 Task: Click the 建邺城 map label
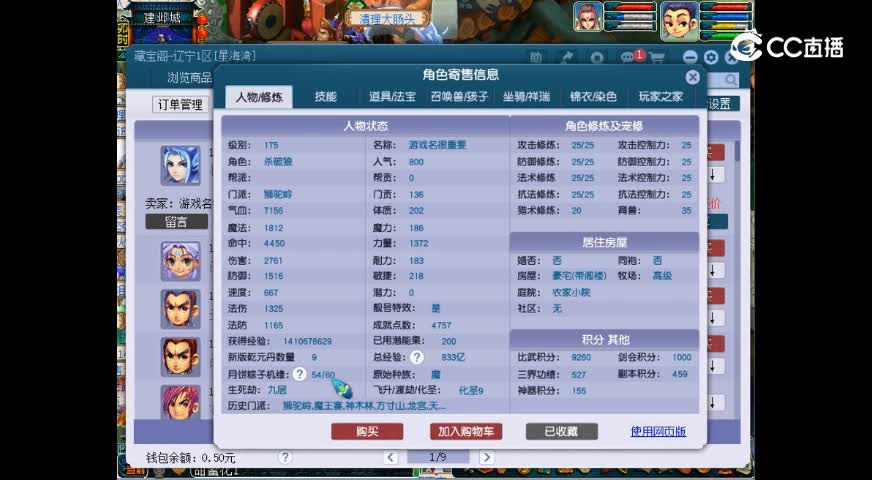(x=162, y=18)
